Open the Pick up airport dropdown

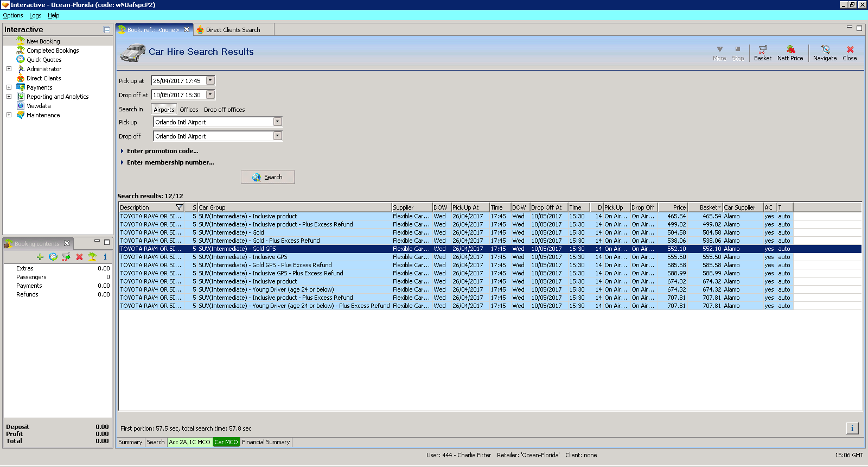click(x=278, y=122)
